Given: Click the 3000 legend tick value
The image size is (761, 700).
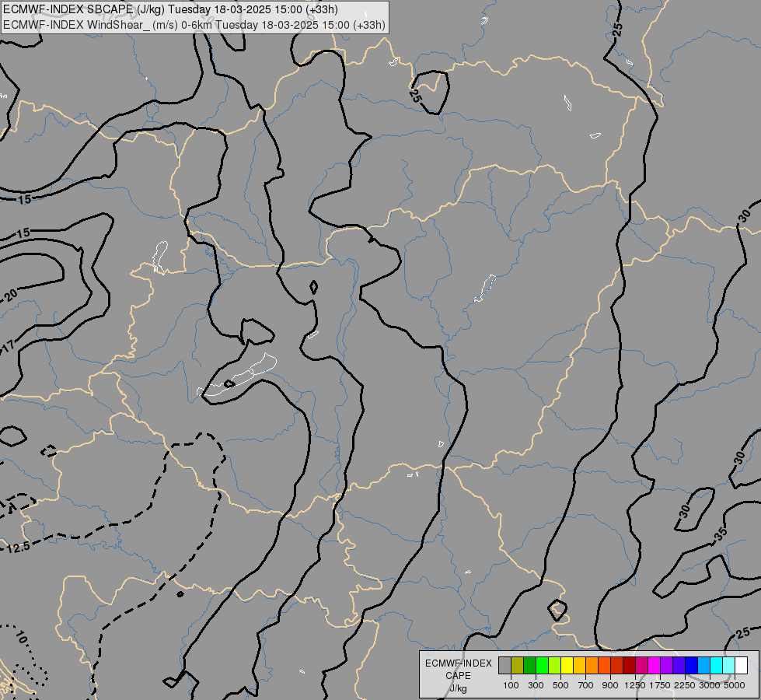Looking at the screenshot, I should coord(710,685).
